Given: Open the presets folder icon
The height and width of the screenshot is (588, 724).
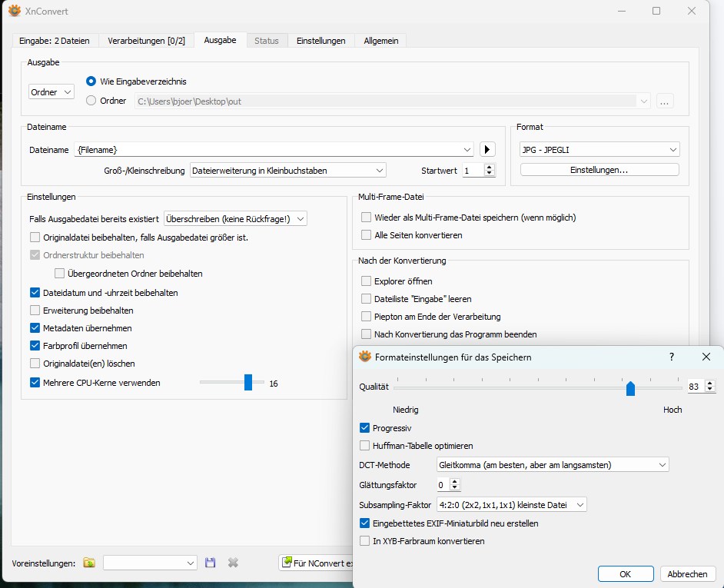Looking at the screenshot, I should 89,563.
